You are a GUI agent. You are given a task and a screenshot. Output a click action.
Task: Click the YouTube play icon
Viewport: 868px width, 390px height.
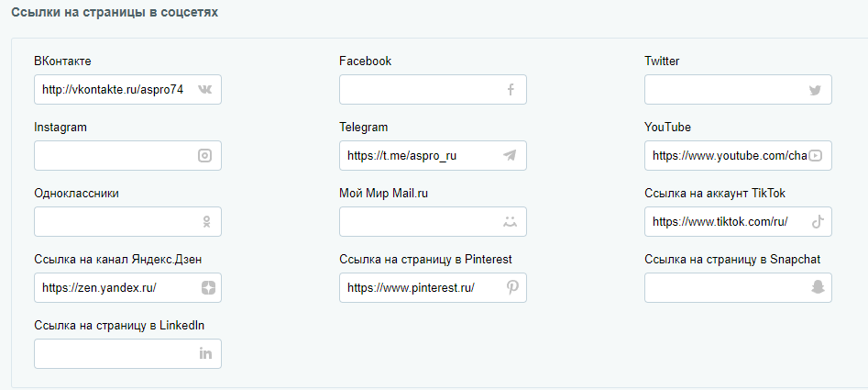[815, 156]
